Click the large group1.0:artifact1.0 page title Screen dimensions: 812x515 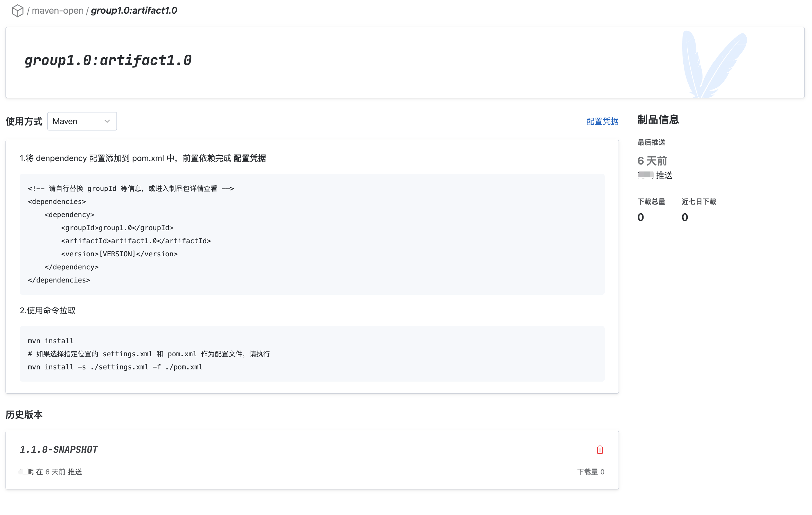pos(108,61)
